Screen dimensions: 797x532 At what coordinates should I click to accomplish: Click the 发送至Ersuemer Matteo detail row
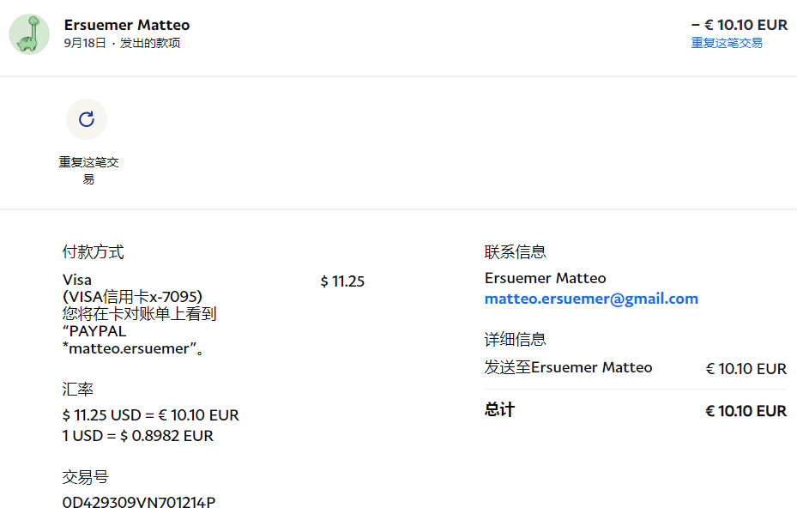pos(568,368)
